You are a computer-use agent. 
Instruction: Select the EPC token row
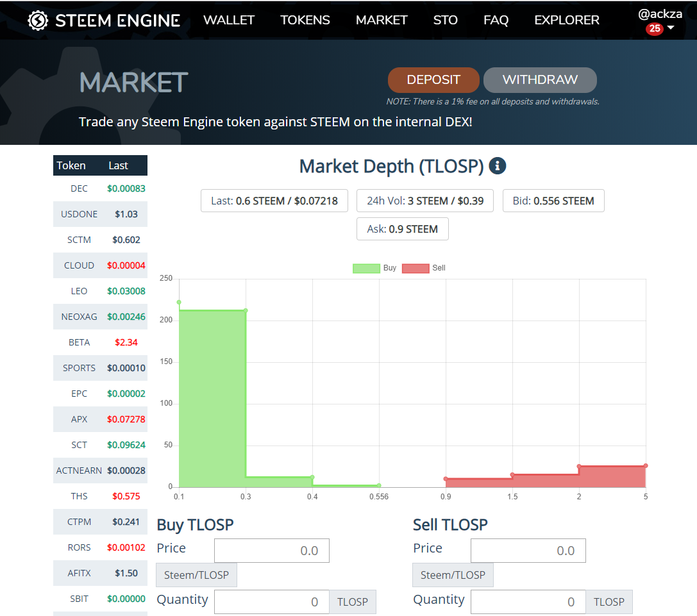click(101, 394)
